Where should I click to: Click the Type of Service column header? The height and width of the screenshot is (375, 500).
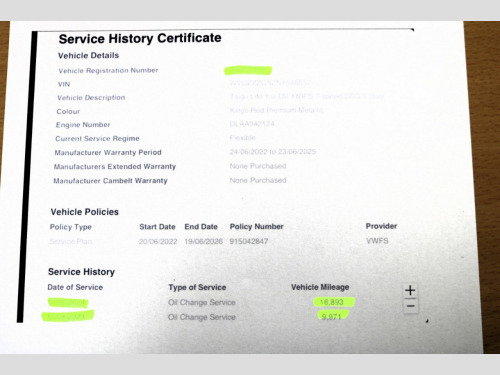197,287
